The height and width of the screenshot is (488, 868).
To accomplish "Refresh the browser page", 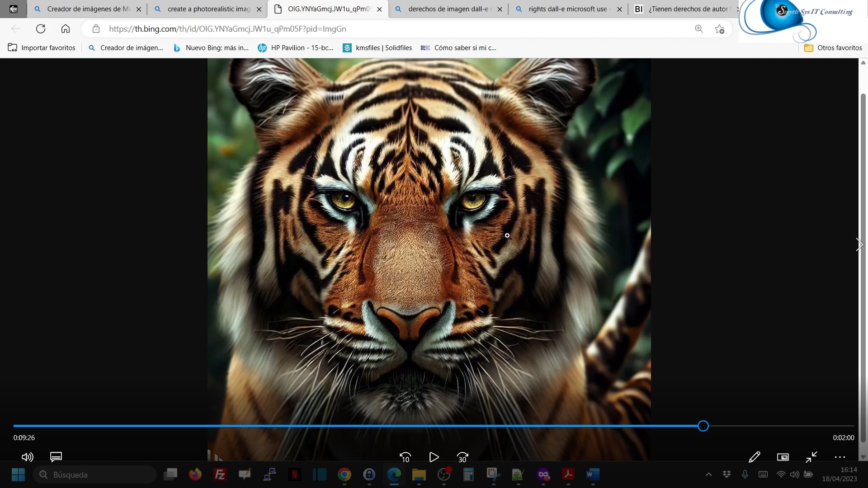I will point(41,29).
